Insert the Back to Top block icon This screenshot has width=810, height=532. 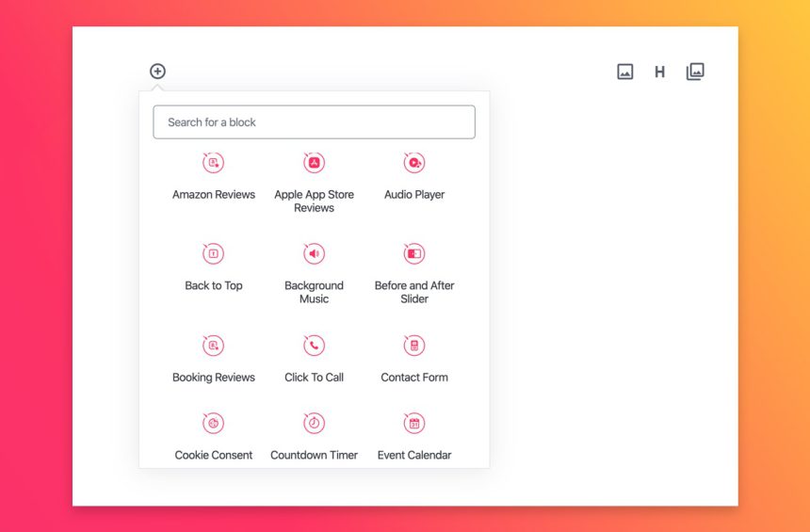[214, 254]
